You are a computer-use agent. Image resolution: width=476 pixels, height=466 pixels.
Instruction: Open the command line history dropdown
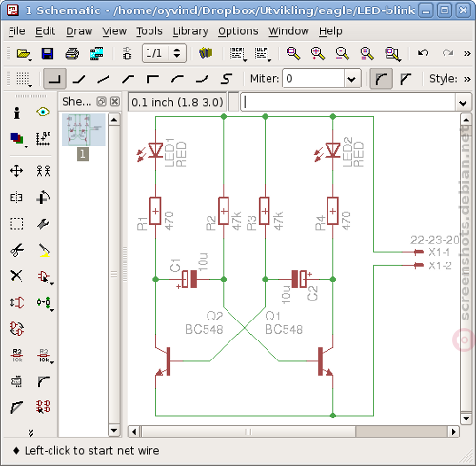click(x=463, y=103)
